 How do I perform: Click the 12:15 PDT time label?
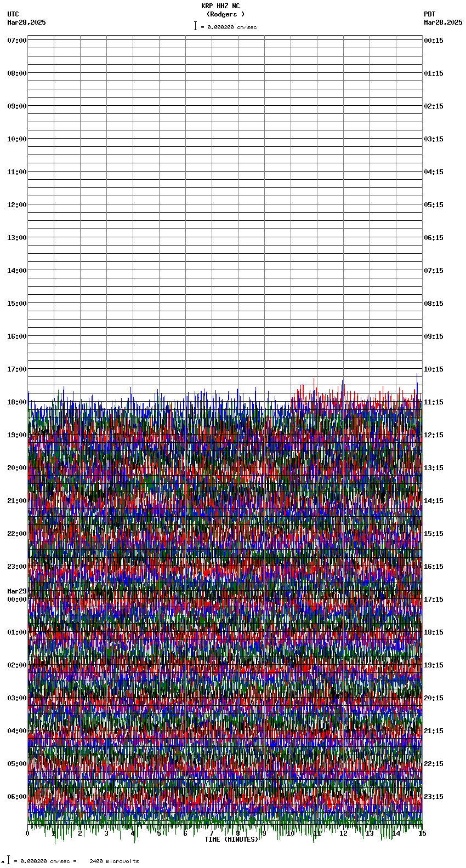click(434, 435)
